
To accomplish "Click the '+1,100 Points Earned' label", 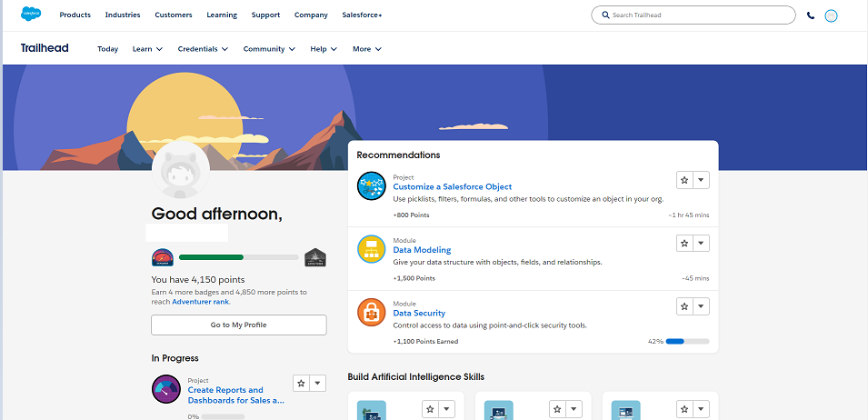I will click(425, 342).
